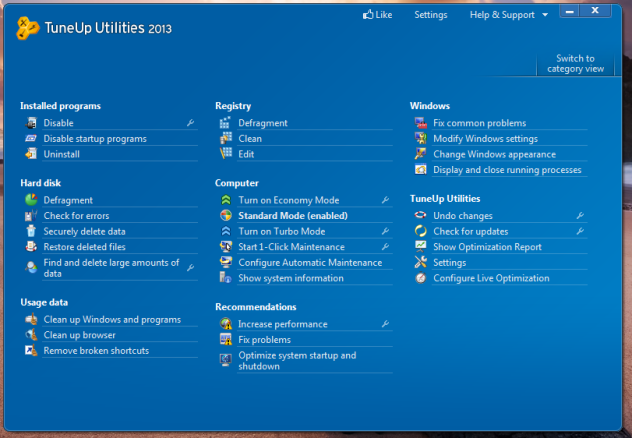Click the Undo changes lifebuoy icon
The image size is (632, 438).
pyautogui.click(x=420, y=215)
